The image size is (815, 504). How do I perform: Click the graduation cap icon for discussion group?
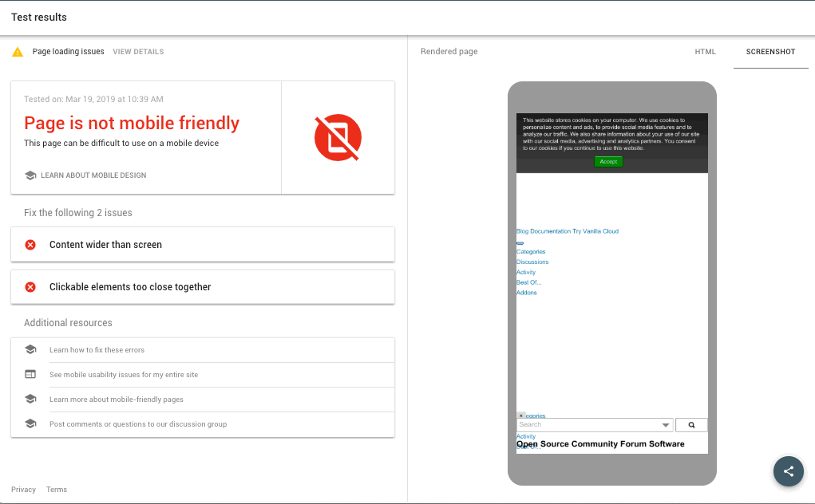30,423
